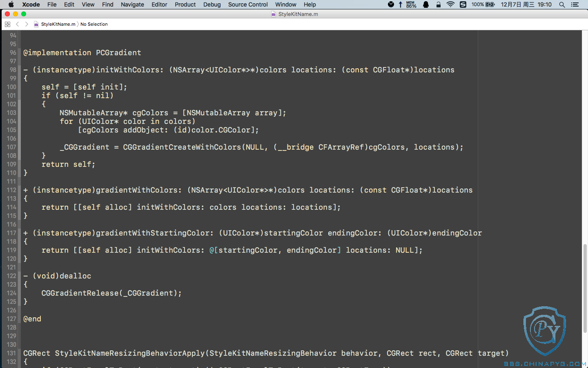Viewport: 588px width, 368px height.
Task: Click the notification bell menu bar icon
Action: coord(426,4)
